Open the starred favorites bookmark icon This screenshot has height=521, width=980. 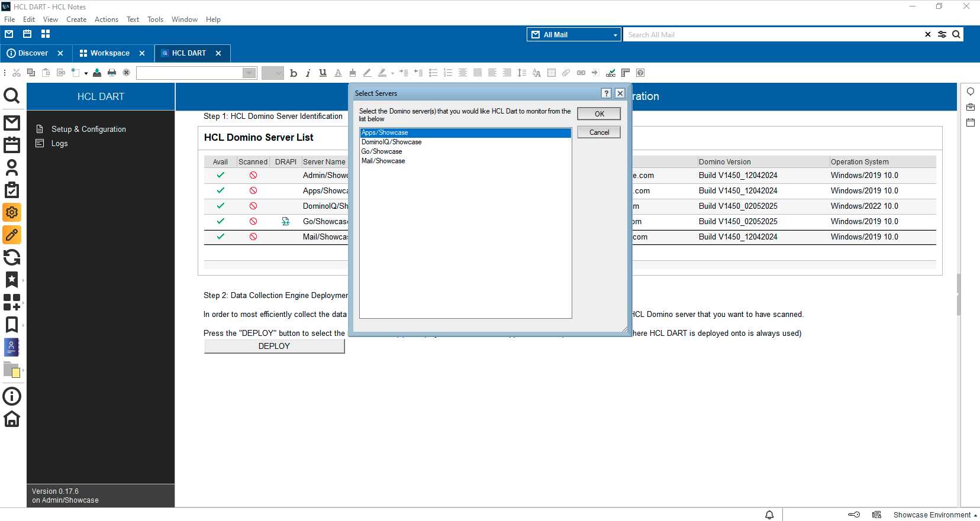point(12,280)
